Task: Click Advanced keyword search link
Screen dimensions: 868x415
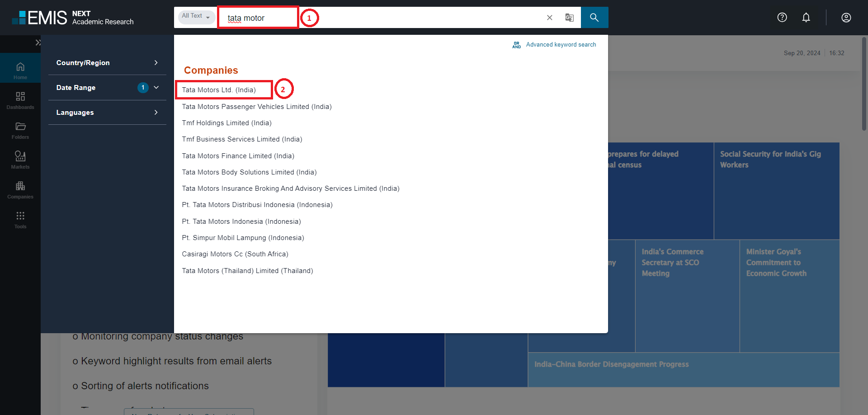Action: (561, 44)
